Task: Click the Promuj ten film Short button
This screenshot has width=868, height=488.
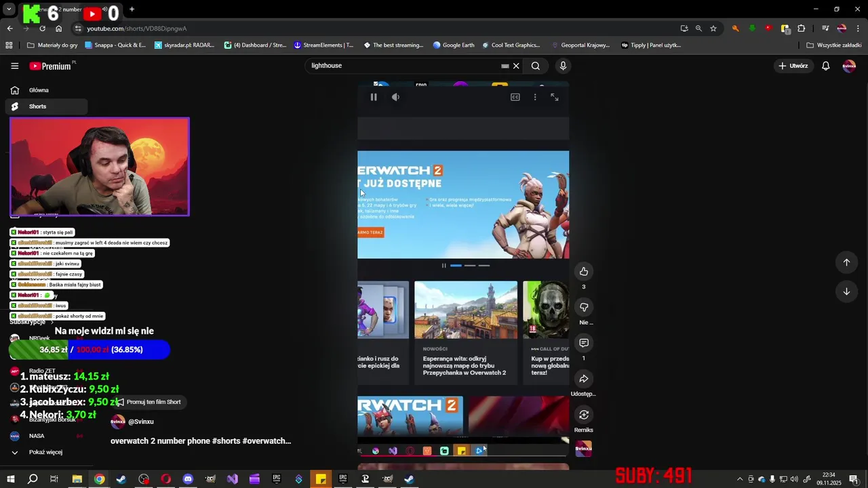Action: pyautogui.click(x=149, y=402)
